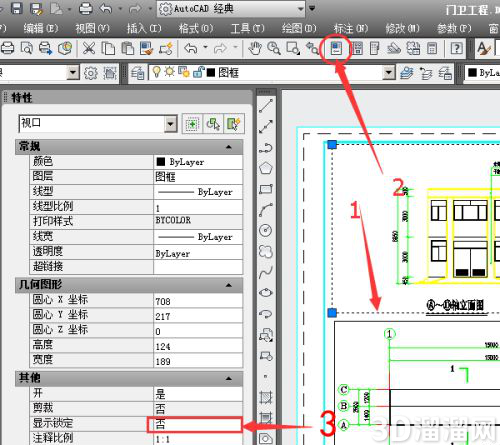This screenshot has width=500, height=445.
Task: Click the Copy icon in standard toolbar
Action: 108,49
